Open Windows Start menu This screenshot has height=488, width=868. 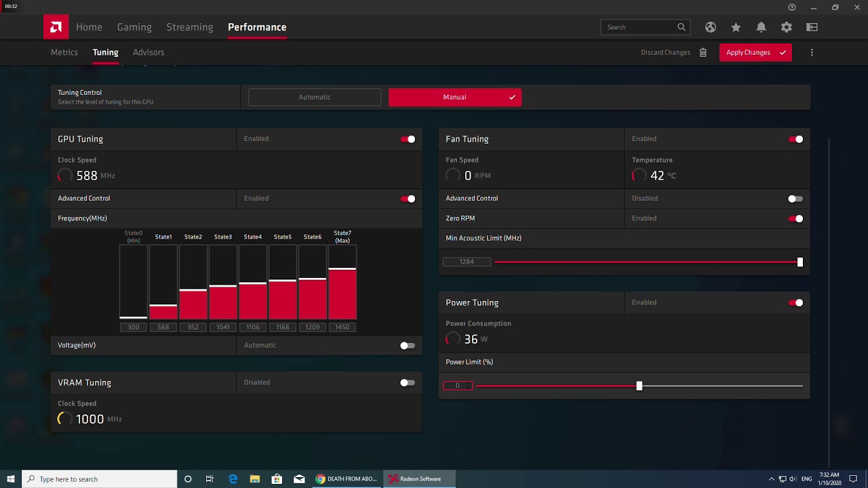click(11, 479)
